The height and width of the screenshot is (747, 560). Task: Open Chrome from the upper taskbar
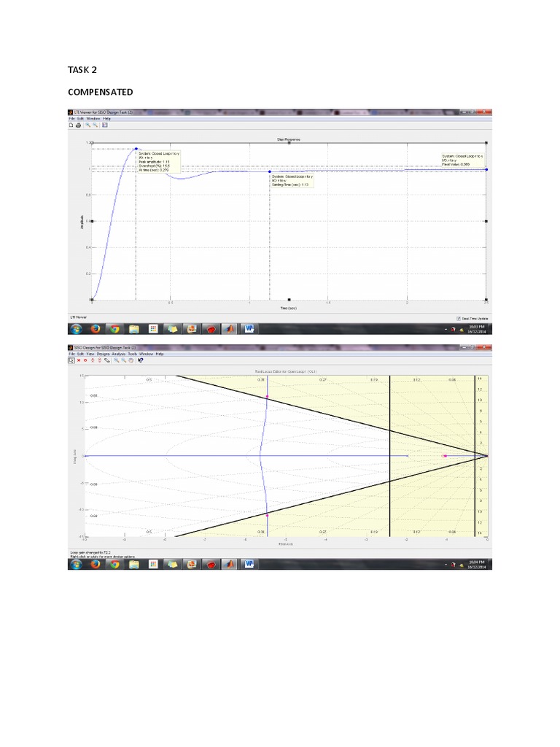[x=114, y=329]
